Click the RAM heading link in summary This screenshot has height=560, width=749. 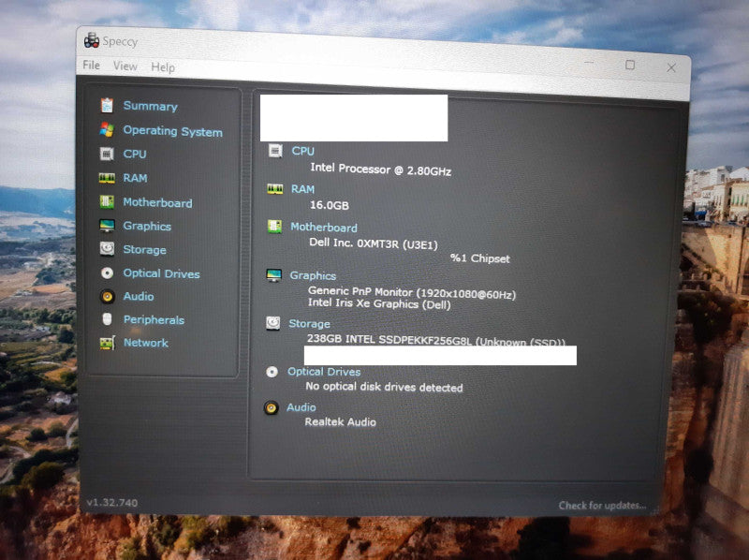pyautogui.click(x=302, y=189)
